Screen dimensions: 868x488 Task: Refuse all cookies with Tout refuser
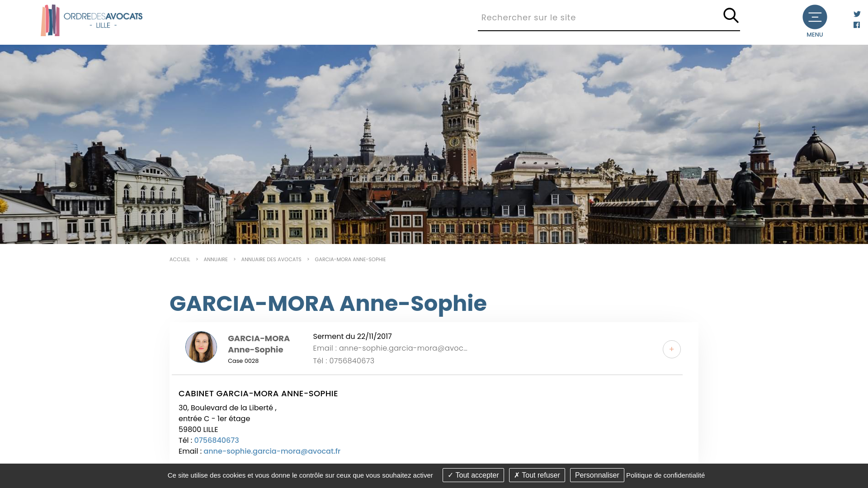click(x=537, y=475)
